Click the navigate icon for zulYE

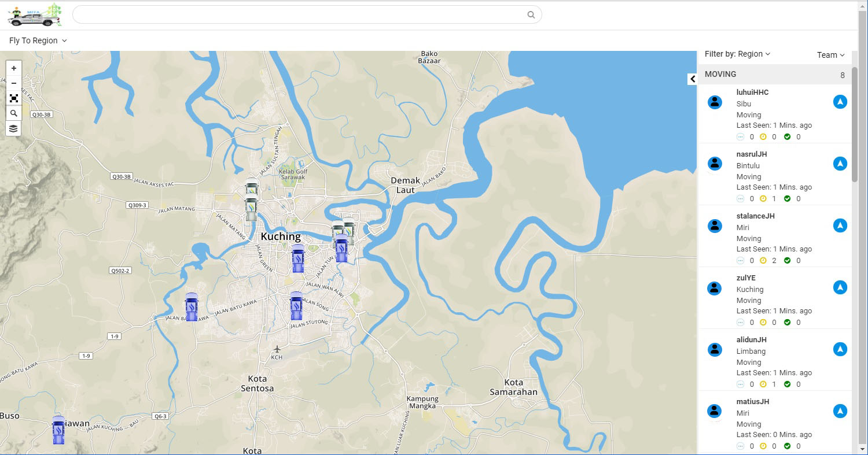coord(840,287)
